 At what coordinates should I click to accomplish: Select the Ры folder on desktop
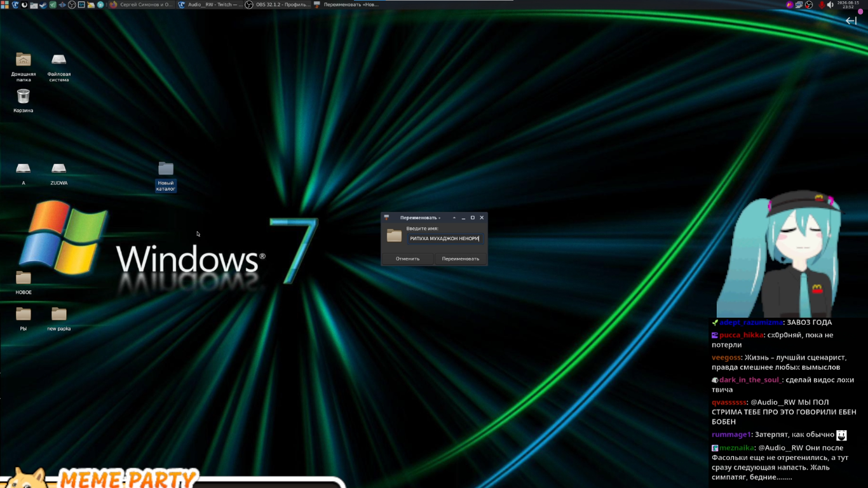tap(24, 319)
